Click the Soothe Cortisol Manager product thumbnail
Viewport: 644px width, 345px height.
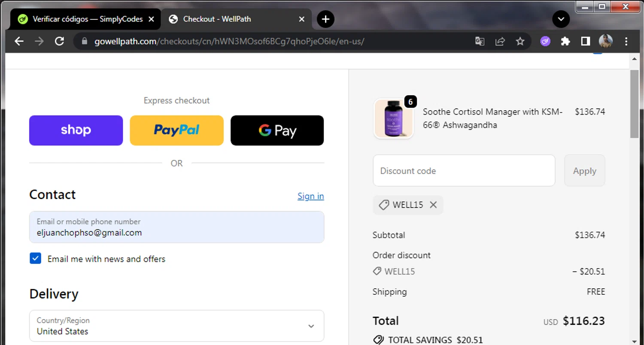pyautogui.click(x=394, y=119)
